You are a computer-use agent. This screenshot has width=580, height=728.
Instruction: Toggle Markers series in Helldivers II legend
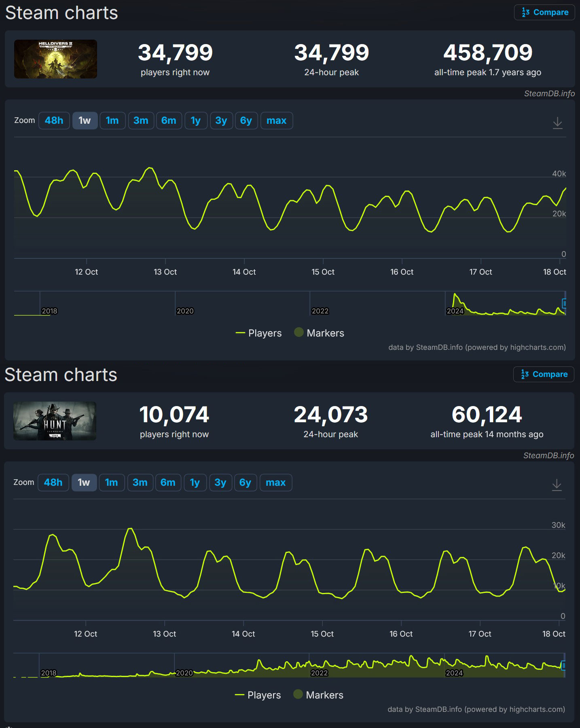[319, 333]
